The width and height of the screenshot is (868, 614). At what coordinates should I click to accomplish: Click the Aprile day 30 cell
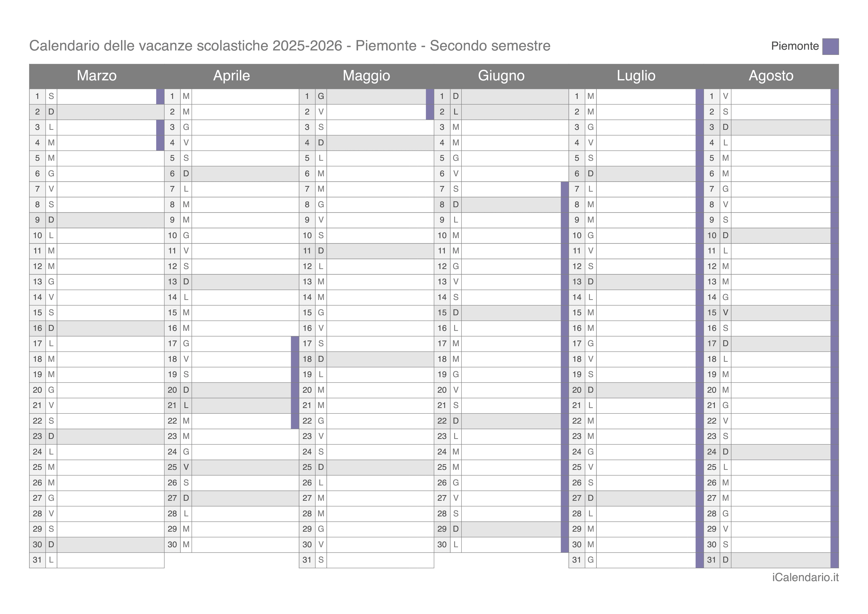[231, 545]
